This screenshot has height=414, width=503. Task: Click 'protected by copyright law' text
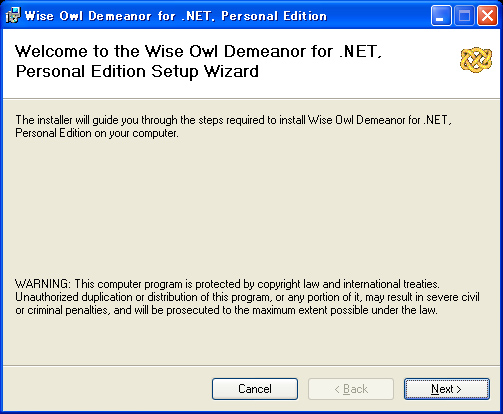point(257,284)
